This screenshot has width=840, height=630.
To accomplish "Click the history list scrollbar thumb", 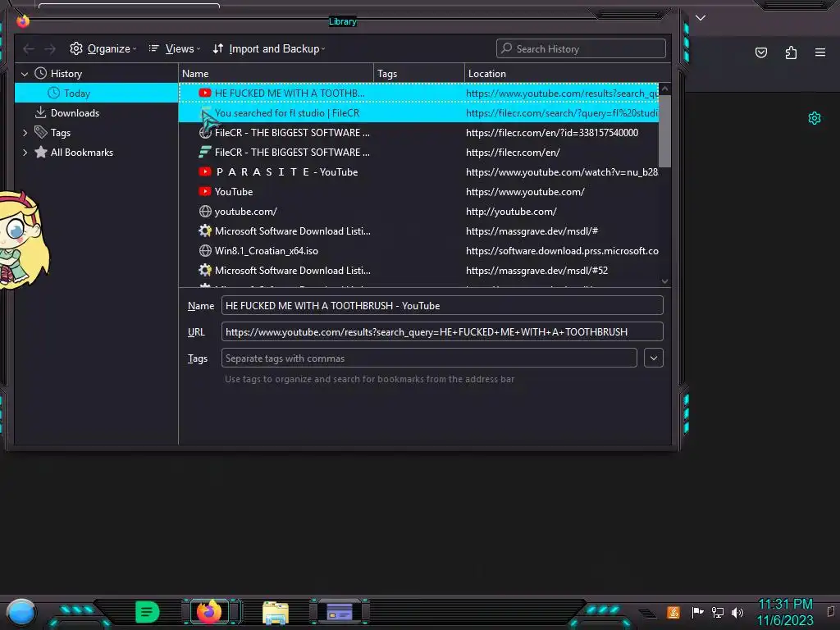I will (x=664, y=131).
